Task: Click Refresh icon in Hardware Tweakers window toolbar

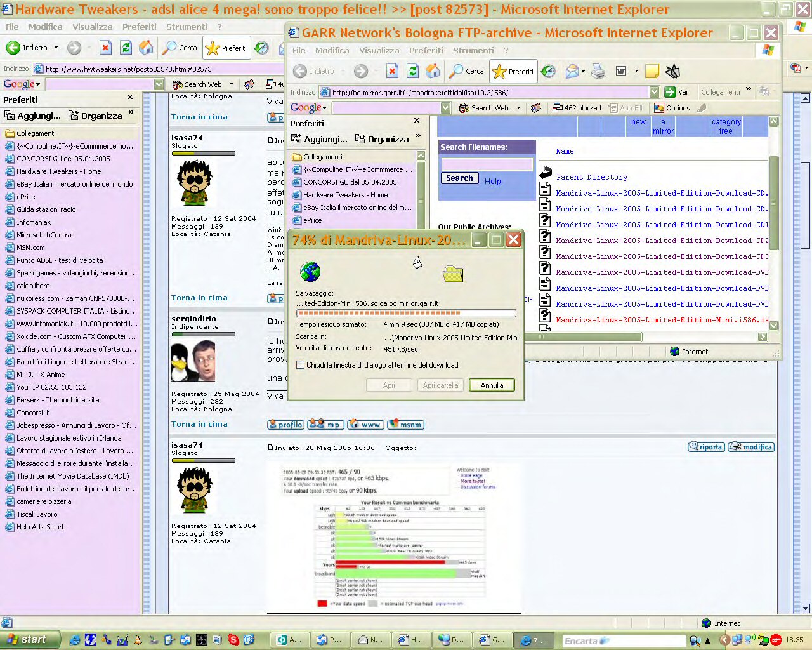Action: point(126,48)
